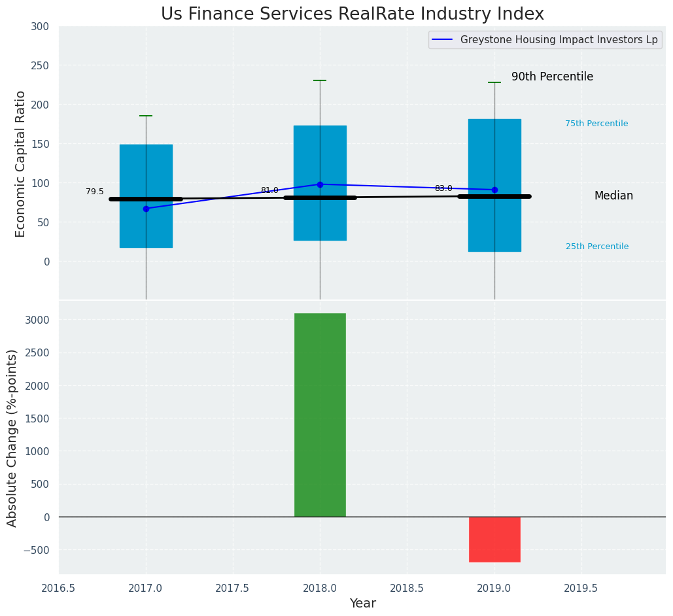Click the blue line sample in legend
This screenshot has width=673, height=616.
(443, 40)
